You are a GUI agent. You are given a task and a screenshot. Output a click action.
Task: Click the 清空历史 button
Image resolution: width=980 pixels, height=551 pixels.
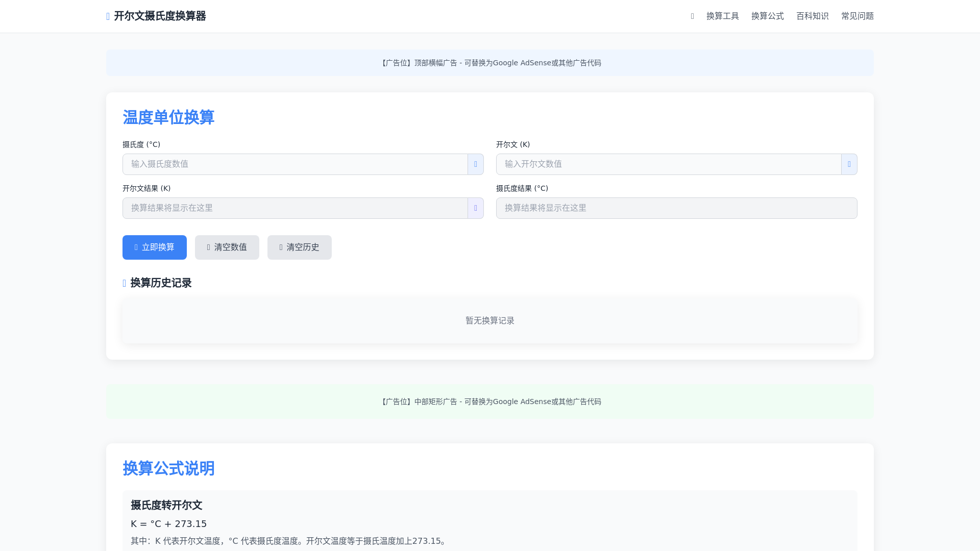[300, 247]
